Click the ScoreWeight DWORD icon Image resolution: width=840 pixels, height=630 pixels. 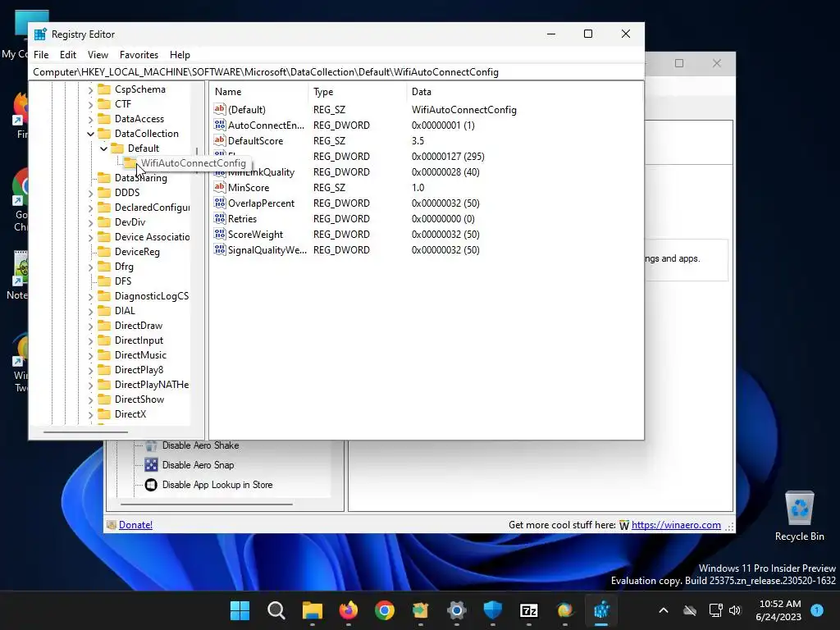[220, 234]
